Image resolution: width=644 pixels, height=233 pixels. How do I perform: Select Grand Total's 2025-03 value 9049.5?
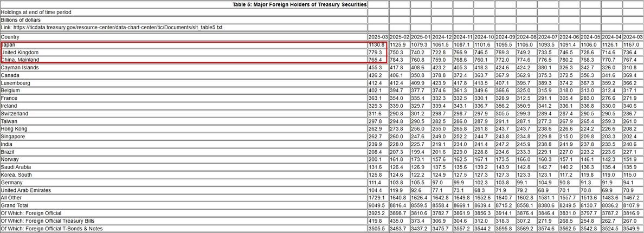(x=378, y=205)
